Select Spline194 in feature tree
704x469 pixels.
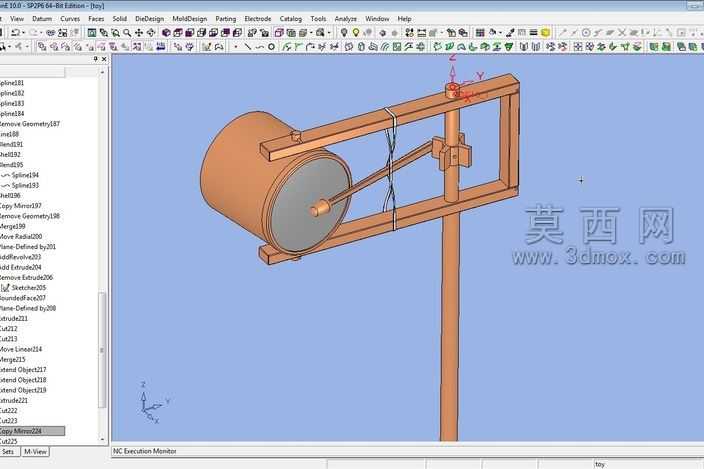click(25, 175)
